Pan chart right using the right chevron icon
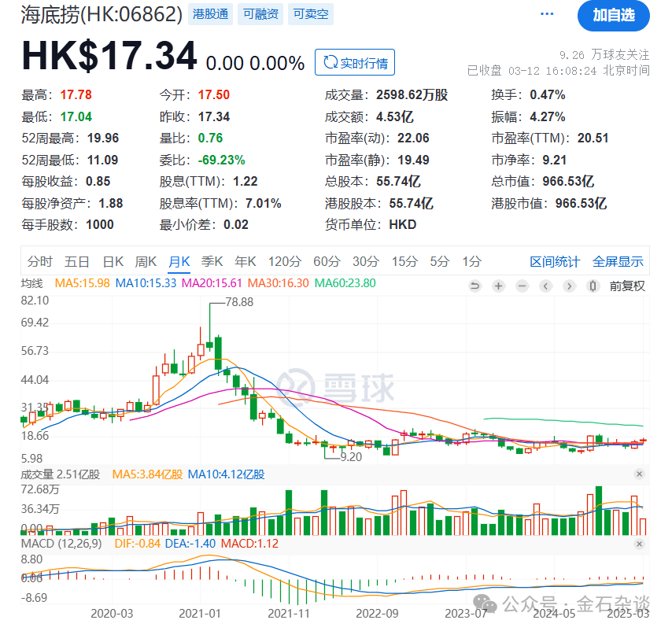Image resolution: width=672 pixels, height=631 pixels. [569, 286]
